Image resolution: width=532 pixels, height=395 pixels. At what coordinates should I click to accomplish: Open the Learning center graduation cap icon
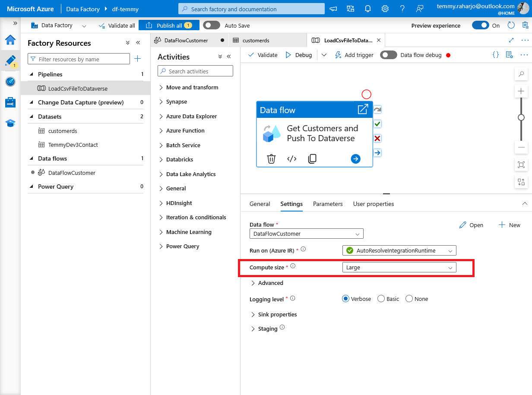pos(10,123)
